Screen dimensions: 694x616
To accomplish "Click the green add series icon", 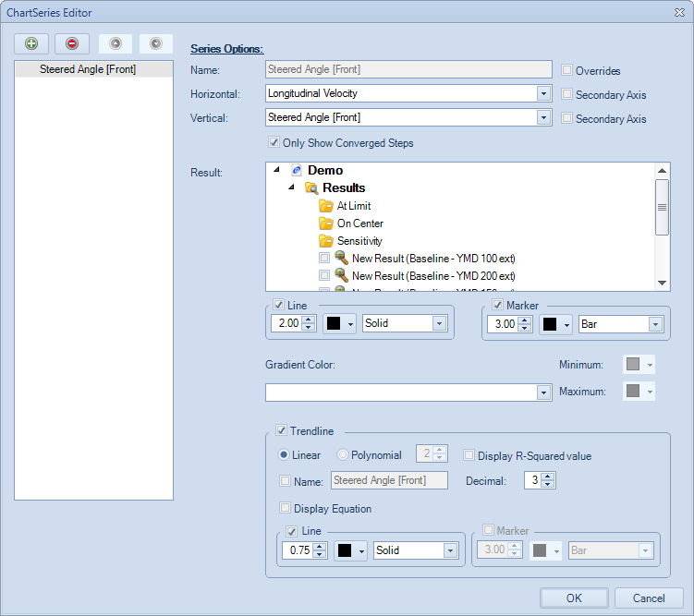I will 31,43.
